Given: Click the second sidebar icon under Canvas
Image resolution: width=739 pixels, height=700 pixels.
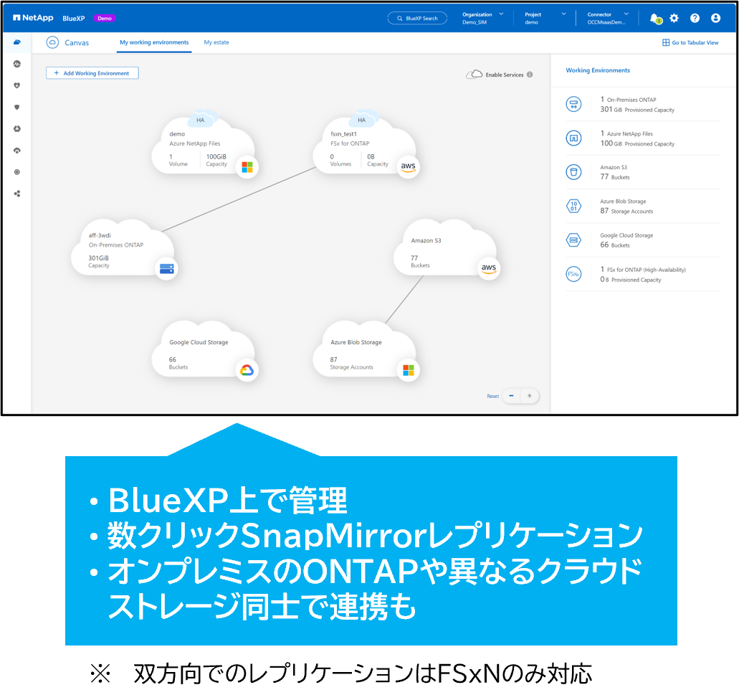Looking at the screenshot, I should [17, 64].
